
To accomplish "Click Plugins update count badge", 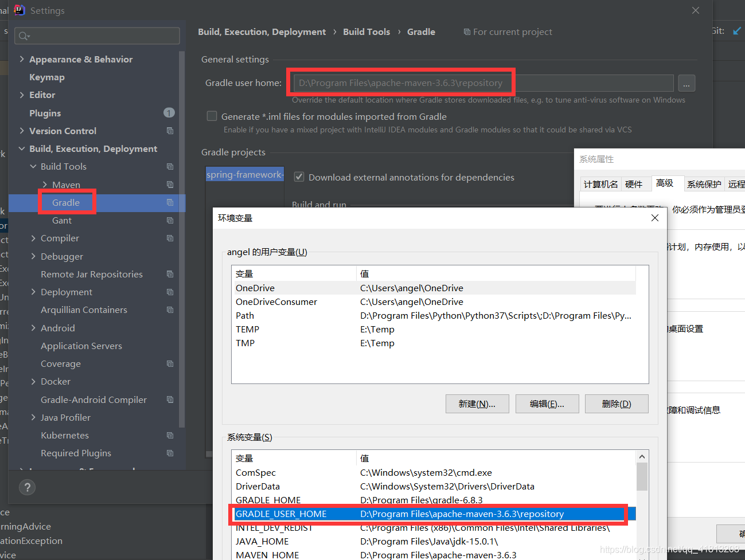I will click(x=169, y=112).
